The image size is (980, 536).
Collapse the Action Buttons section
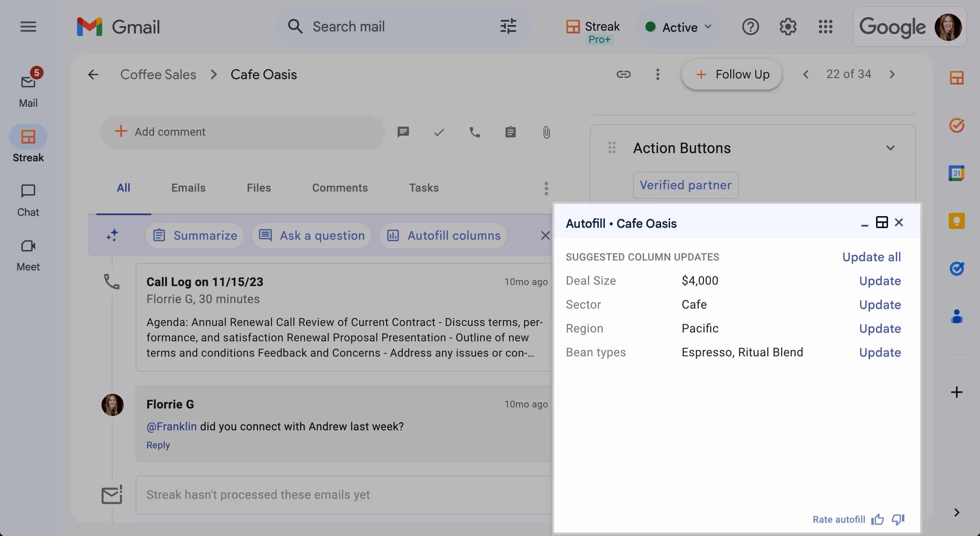[890, 148]
